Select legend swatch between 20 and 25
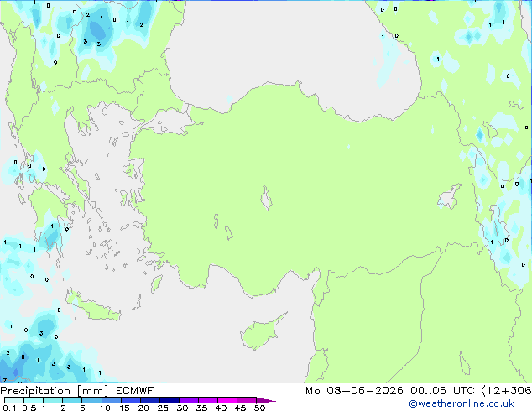This screenshot has width=532, height=411. tap(149, 400)
